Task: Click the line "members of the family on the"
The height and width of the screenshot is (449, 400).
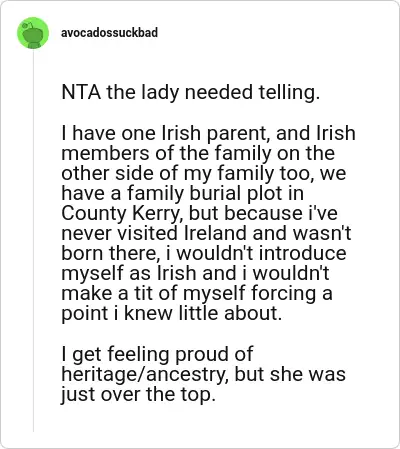Action: (198, 153)
